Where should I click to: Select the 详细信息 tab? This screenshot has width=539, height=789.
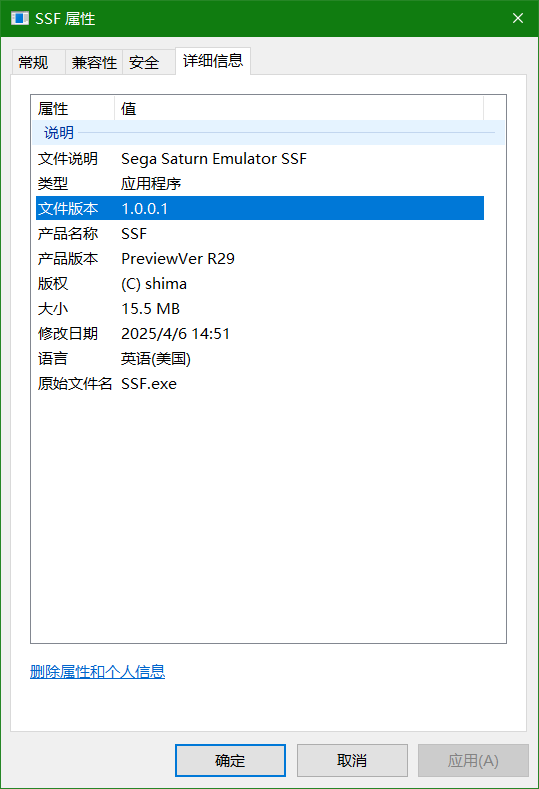coord(213,61)
